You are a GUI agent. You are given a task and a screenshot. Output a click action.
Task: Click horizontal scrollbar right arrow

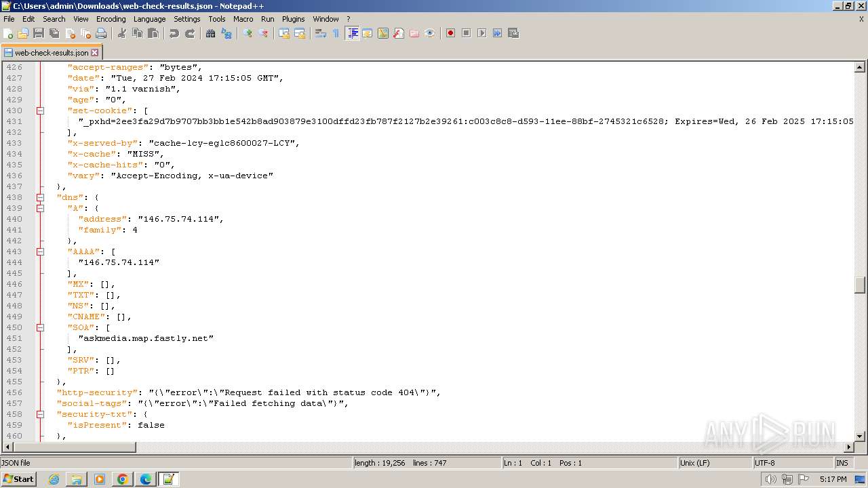click(x=848, y=447)
